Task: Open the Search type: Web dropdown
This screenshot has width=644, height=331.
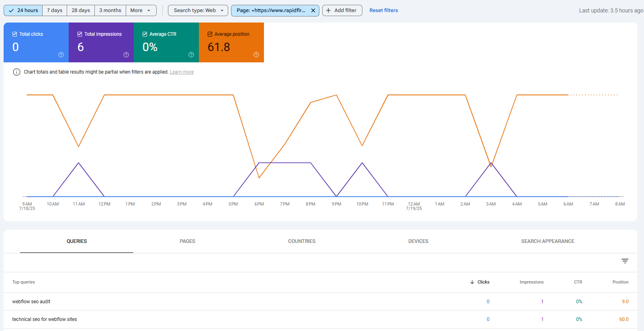Action: pyautogui.click(x=198, y=10)
